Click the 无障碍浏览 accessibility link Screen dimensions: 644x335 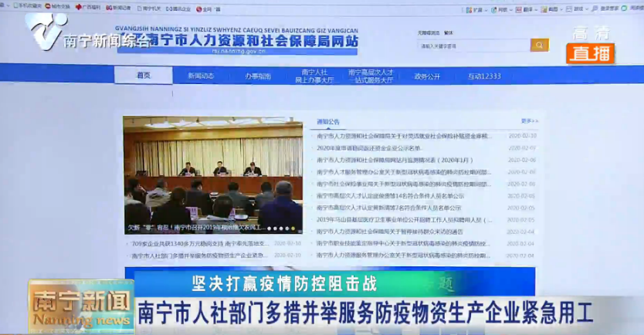tap(429, 33)
